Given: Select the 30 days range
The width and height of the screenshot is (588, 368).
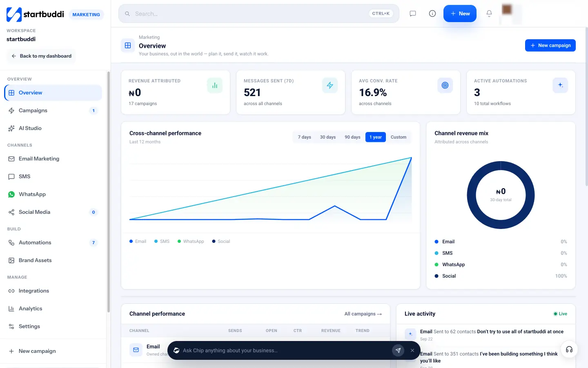Looking at the screenshot, I should coord(328,137).
